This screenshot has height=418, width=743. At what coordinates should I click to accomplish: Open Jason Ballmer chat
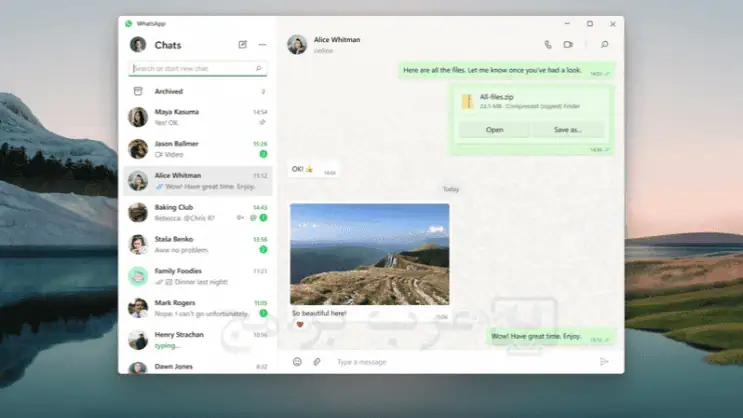pos(198,149)
